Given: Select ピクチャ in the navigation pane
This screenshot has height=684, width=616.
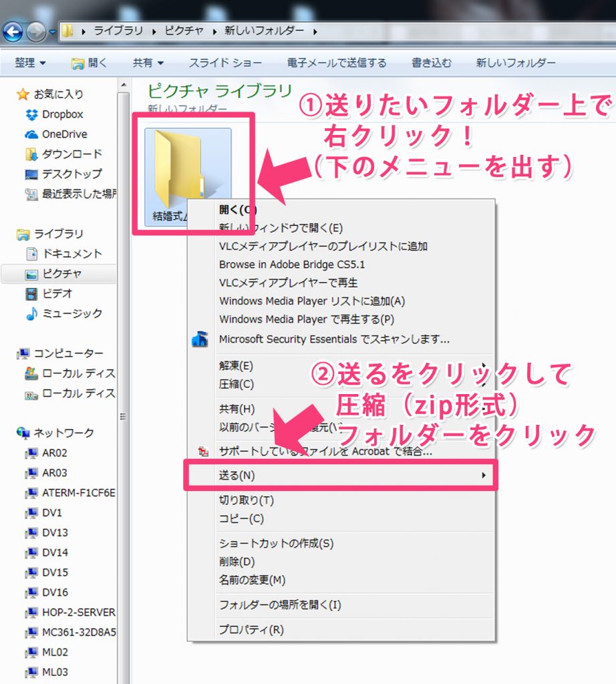Looking at the screenshot, I should (58, 274).
